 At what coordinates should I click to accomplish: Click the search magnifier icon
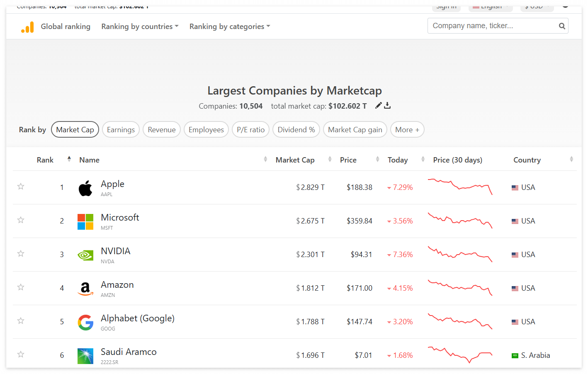pyautogui.click(x=562, y=26)
